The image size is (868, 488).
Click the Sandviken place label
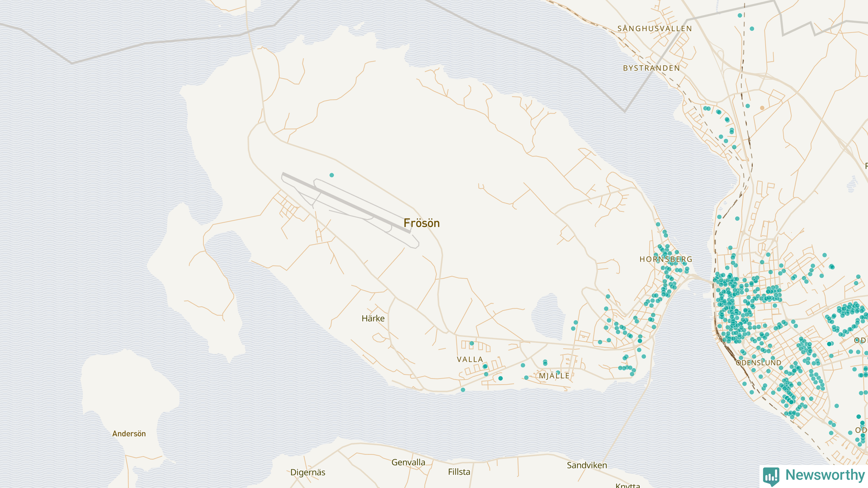pos(587,465)
